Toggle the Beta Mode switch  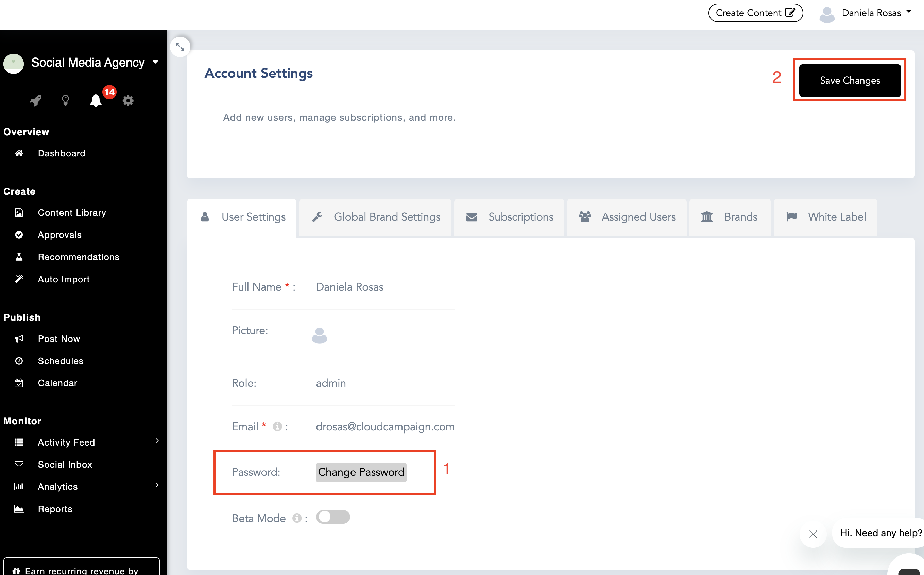click(x=333, y=517)
